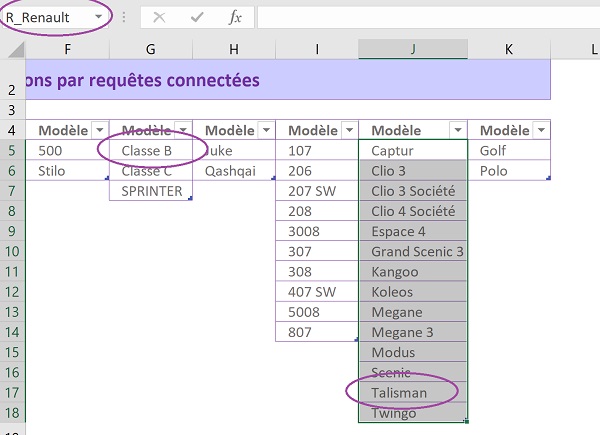Select row 10 header
This screenshot has width=600, height=435.
pyautogui.click(x=12, y=251)
